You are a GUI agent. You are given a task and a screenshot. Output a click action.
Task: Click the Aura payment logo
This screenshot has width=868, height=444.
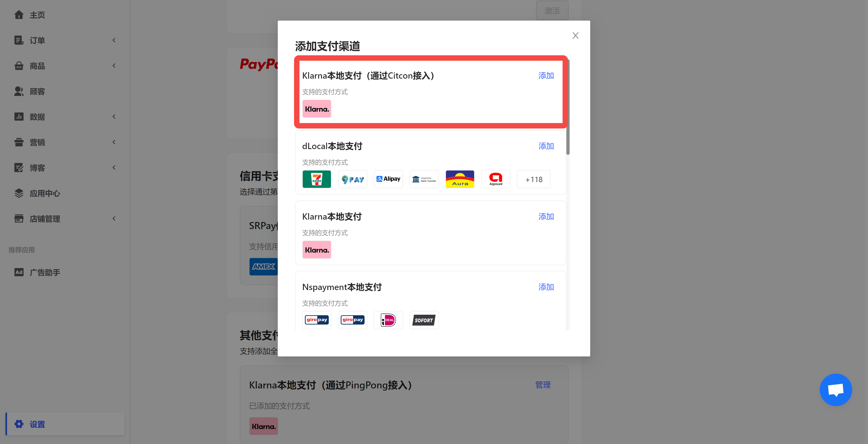pyautogui.click(x=460, y=179)
